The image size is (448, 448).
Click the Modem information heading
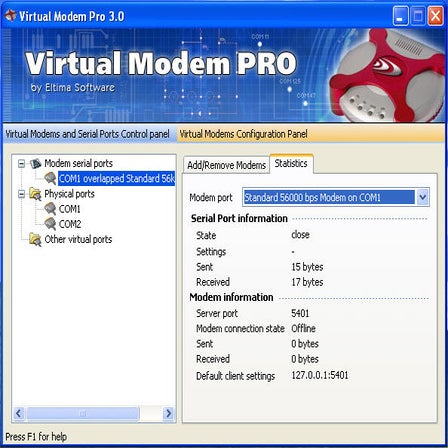tap(231, 297)
